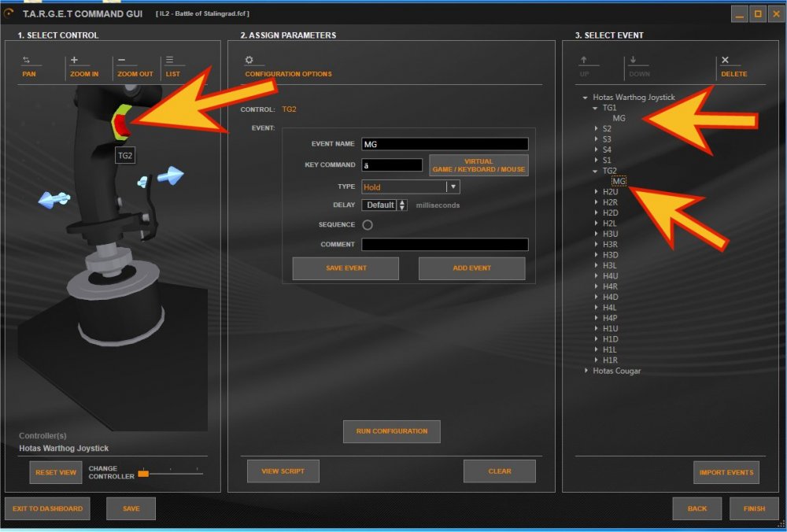Screen dimensions: 787x532
Task: Click the Add Event button
Action: (471, 268)
